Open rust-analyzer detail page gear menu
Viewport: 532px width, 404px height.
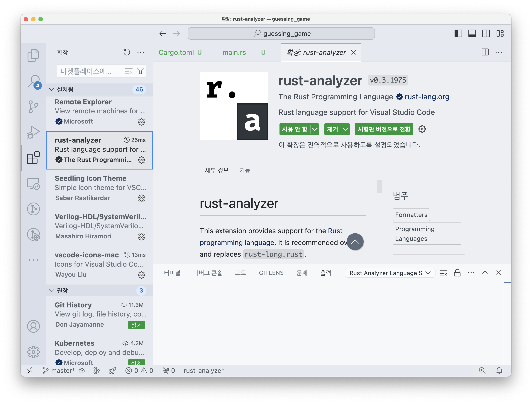422,129
